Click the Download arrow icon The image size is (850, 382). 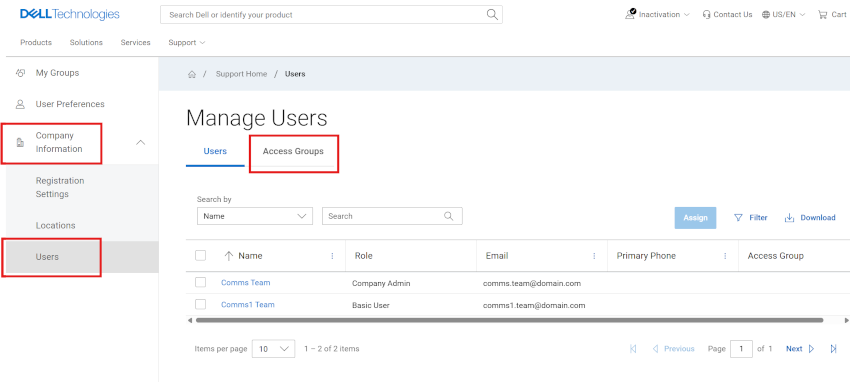790,217
